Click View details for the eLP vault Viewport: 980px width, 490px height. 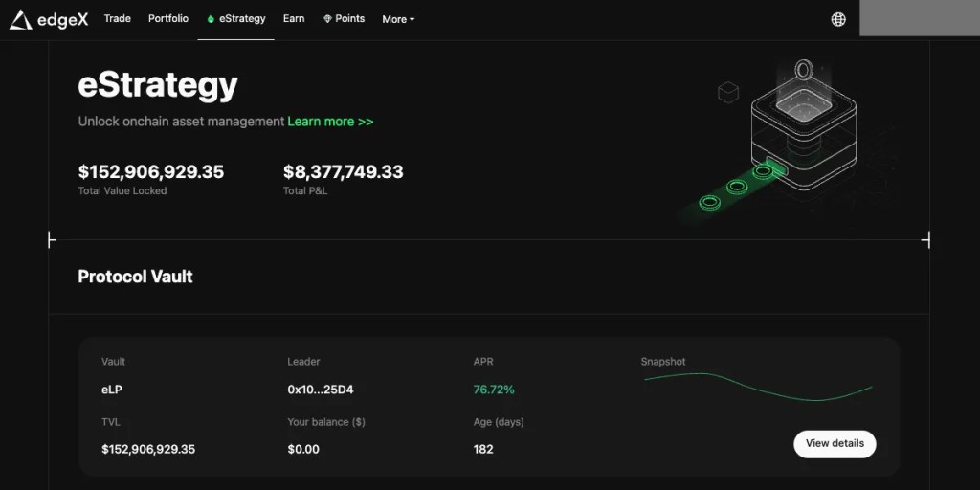tap(835, 444)
